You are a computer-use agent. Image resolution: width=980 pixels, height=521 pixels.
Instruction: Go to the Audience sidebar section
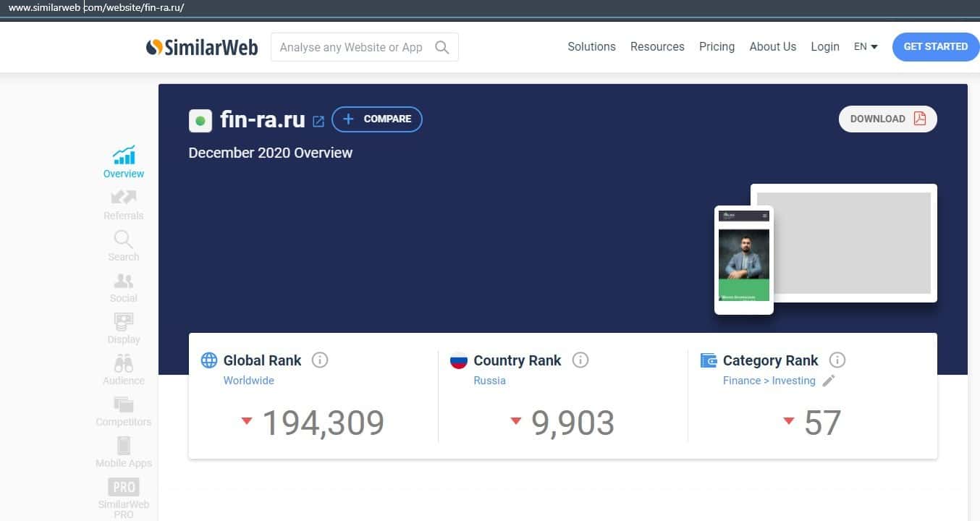pyautogui.click(x=124, y=370)
